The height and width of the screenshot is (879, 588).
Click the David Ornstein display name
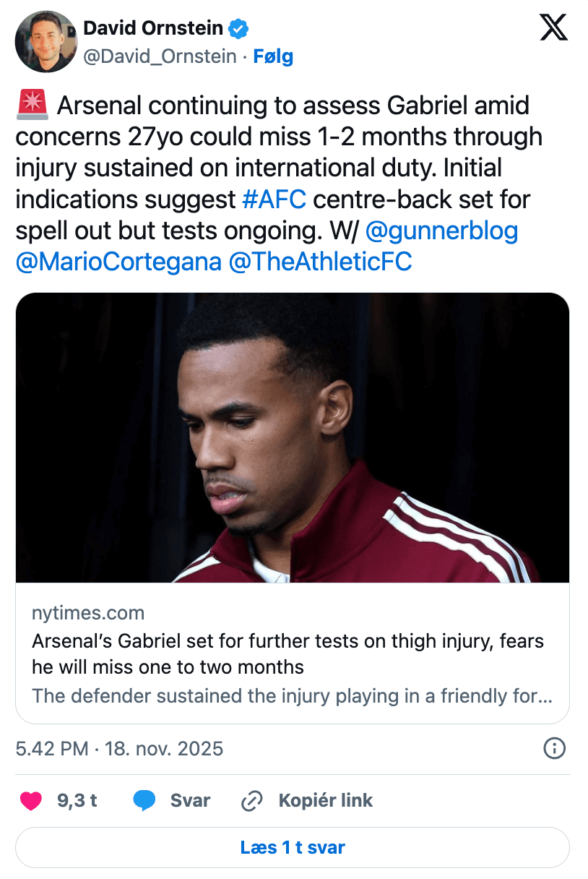[153, 28]
